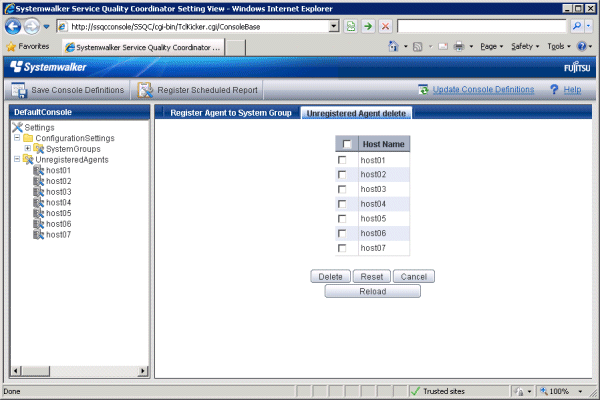Click Update Console Definitions link
600x400 pixels.
[483, 90]
